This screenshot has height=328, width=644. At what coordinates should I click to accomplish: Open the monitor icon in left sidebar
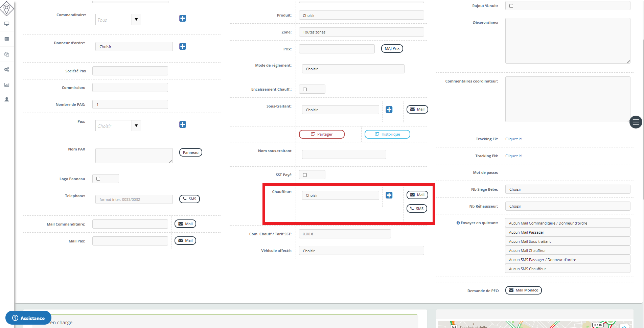[x=7, y=24]
